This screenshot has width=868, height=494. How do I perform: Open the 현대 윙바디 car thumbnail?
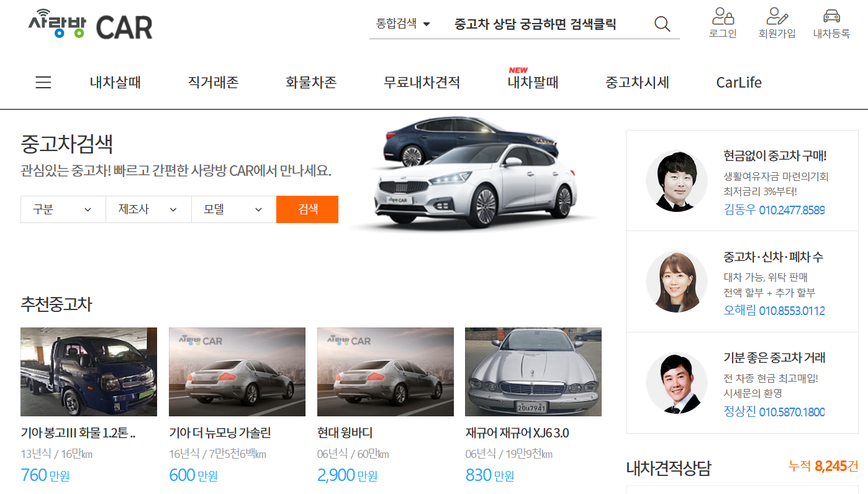tap(386, 372)
